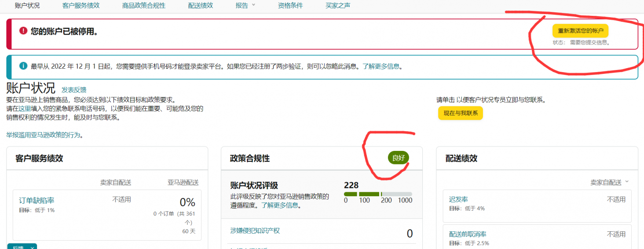Click 了解更多信息 under 账户状况评级

(x=280, y=205)
